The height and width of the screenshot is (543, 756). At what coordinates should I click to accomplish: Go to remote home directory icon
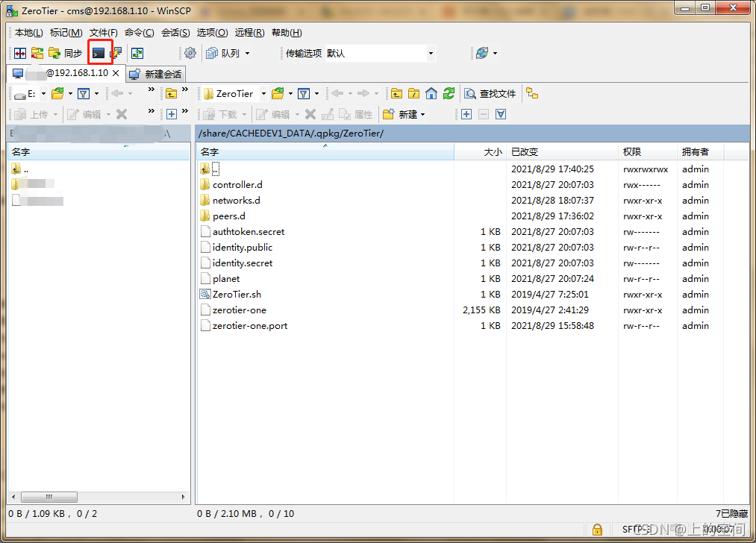[x=431, y=93]
